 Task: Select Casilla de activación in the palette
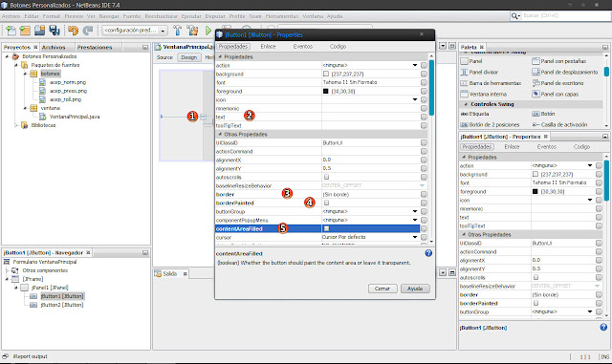tap(559, 124)
